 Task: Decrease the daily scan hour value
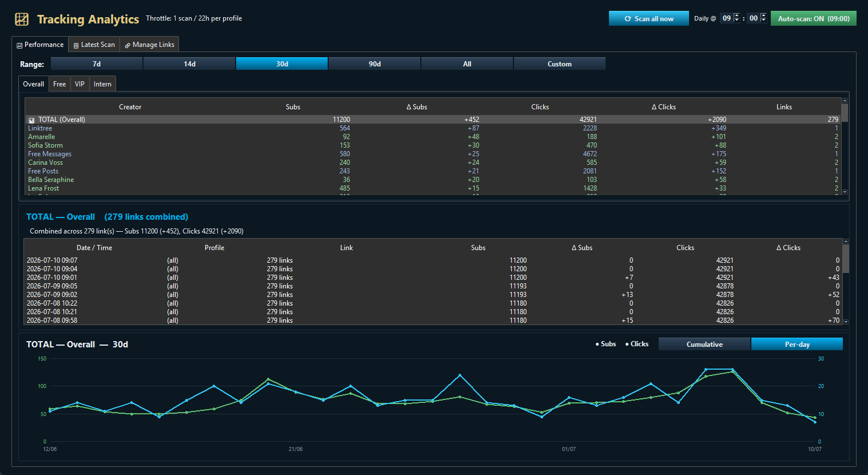pyautogui.click(x=736, y=21)
